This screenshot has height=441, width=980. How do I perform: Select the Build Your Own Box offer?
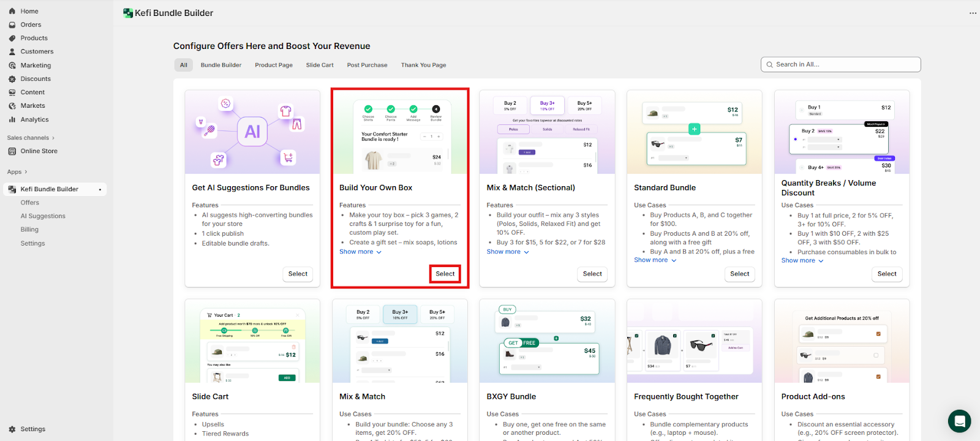445,274
